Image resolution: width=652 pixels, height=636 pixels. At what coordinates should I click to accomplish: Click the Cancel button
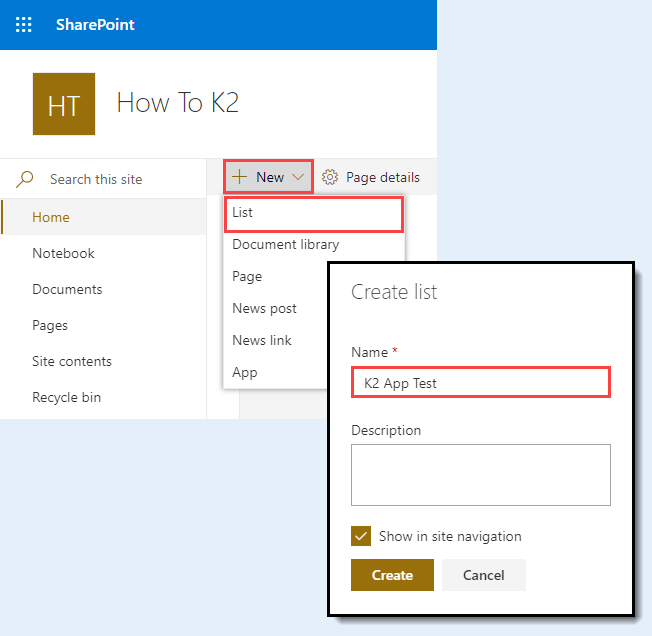click(x=484, y=575)
